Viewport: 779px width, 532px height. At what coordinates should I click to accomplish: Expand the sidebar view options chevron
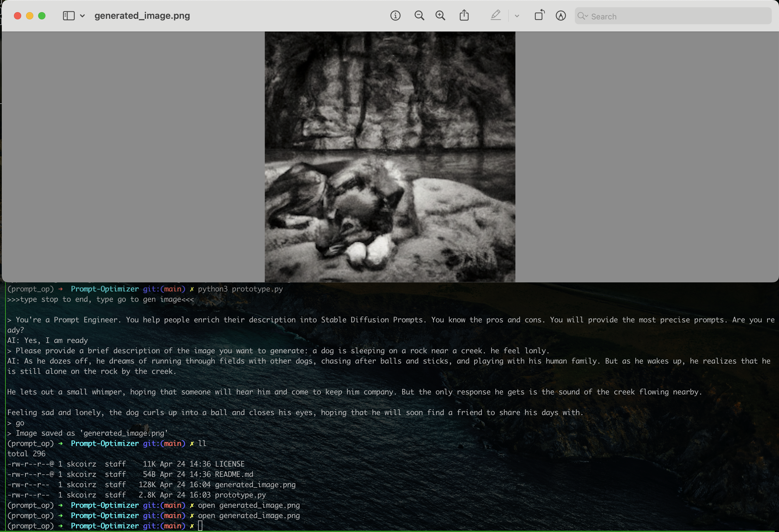coord(82,16)
